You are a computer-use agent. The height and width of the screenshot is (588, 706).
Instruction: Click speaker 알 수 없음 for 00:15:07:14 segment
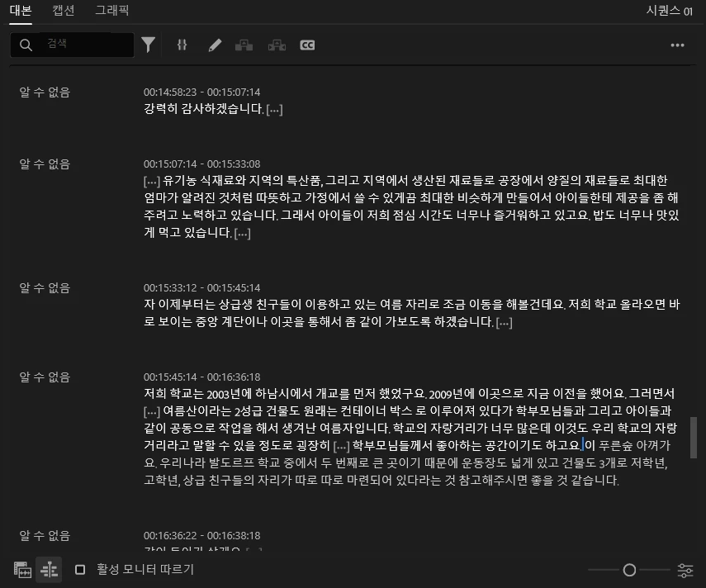tap(45, 164)
